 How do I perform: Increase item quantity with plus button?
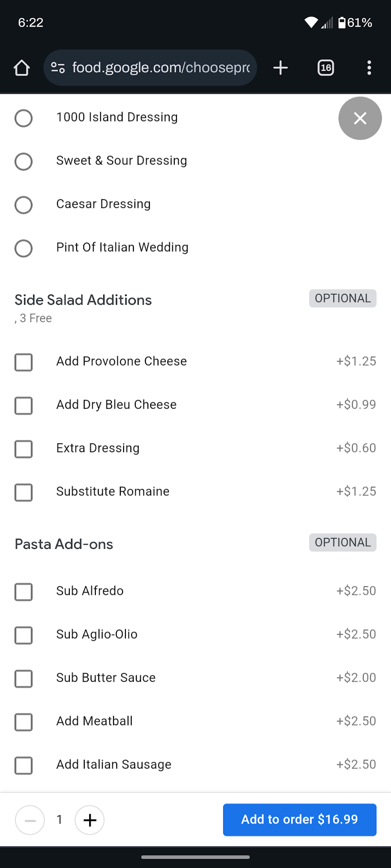[90, 820]
